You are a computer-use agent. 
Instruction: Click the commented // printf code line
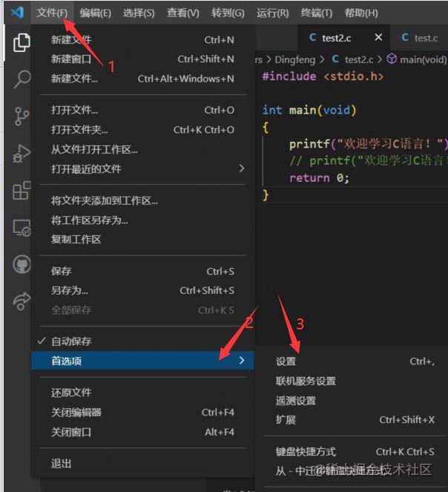coord(369,161)
